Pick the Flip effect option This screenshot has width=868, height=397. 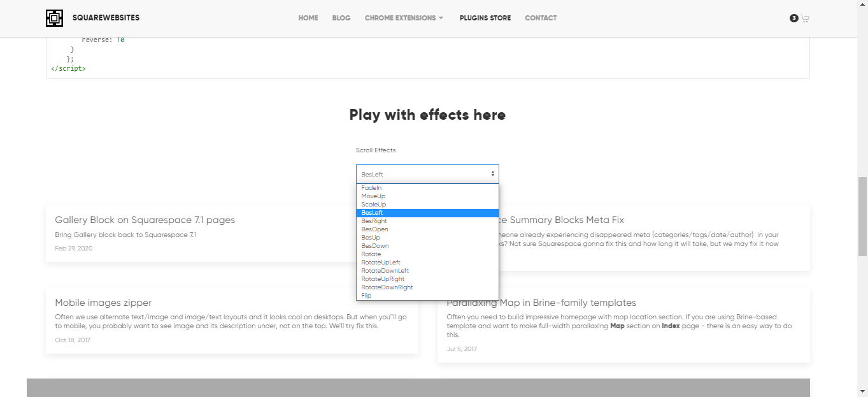coord(427,296)
